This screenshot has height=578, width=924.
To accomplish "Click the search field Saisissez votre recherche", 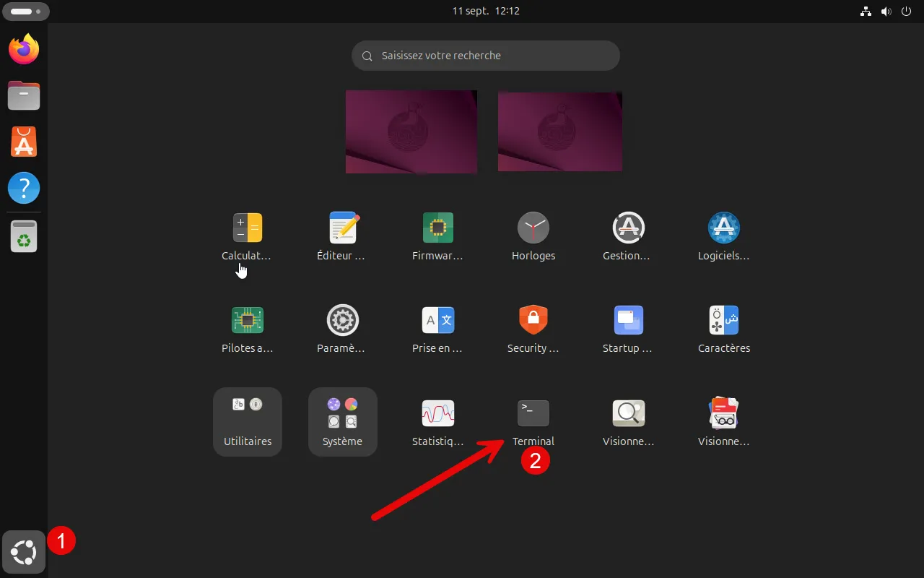I will point(486,56).
